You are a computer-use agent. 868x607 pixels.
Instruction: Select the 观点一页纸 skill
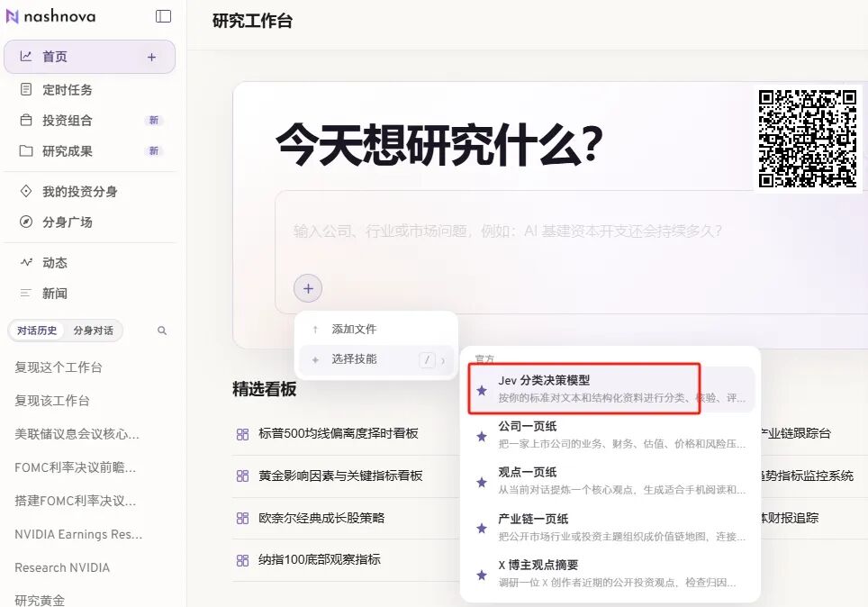click(611, 481)
